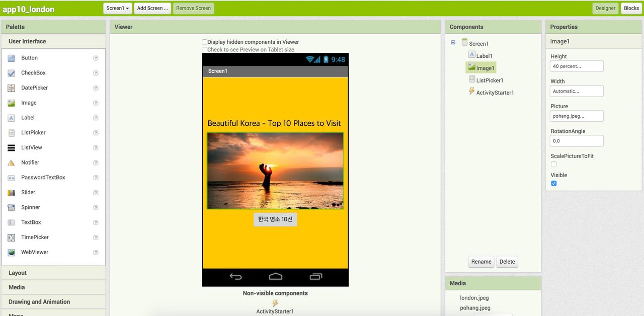Screen dimensions: 644x316
Task: Click the DatePicker palette icon
Action: click(11, 88)
